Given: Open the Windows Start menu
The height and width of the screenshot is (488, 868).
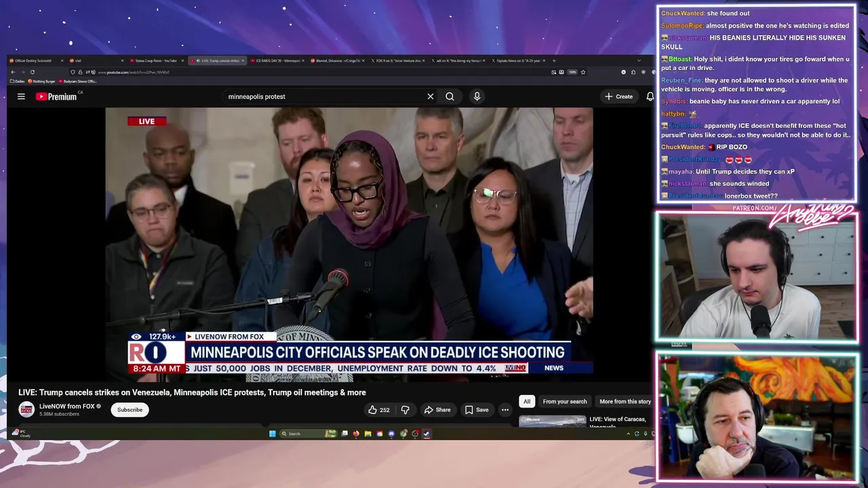Looking at the screenshot, I should point(272,434).
